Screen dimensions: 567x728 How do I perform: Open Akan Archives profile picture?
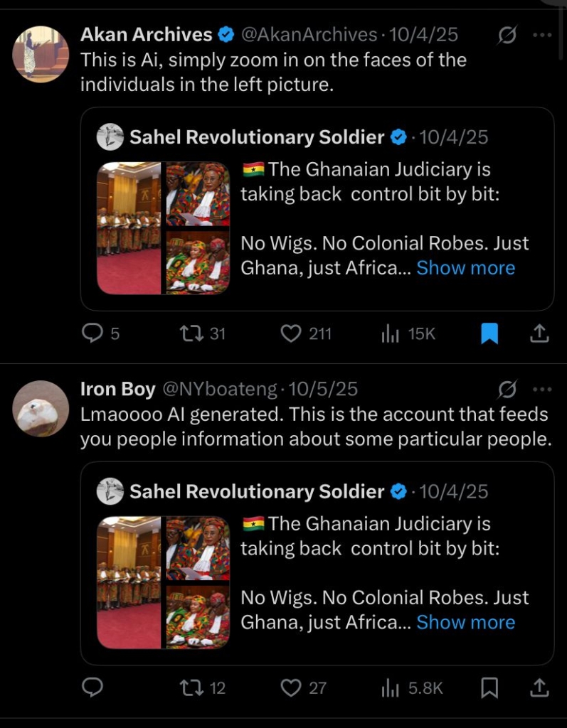point(41,54)
